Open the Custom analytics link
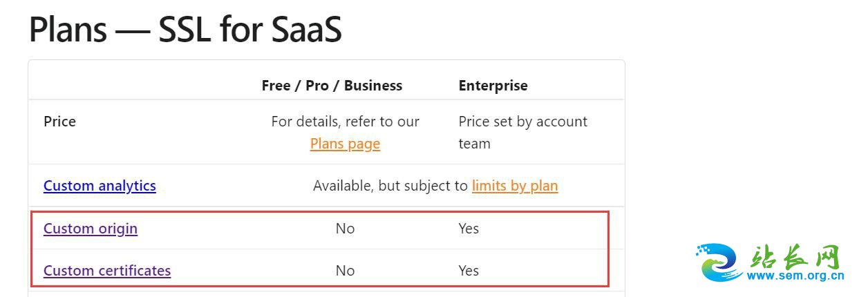Viewport: 868px width, 297px height. coord(100,186)
